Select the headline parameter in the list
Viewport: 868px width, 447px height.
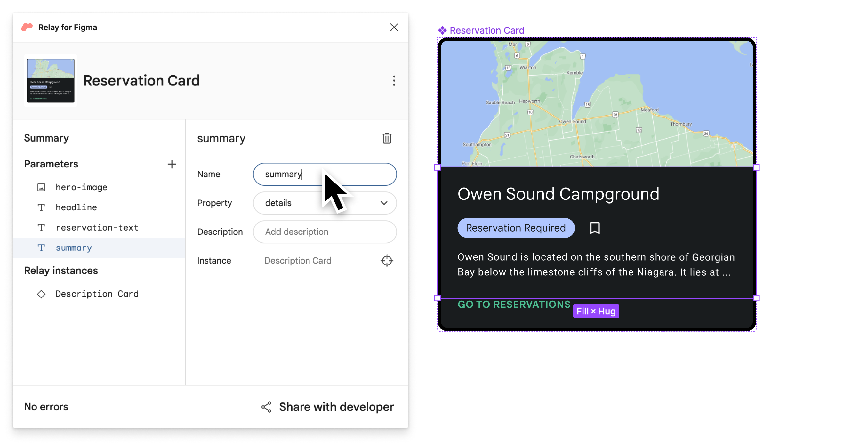[76, 207]
